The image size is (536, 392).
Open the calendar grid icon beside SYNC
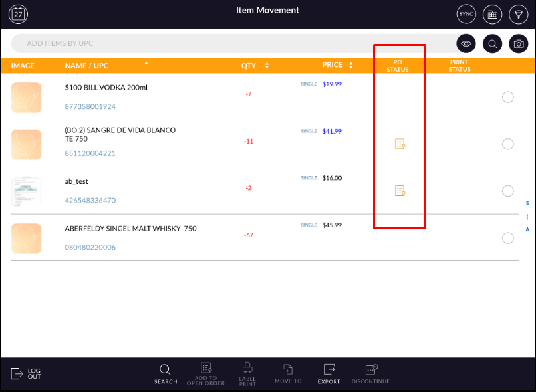pos(492,14)
